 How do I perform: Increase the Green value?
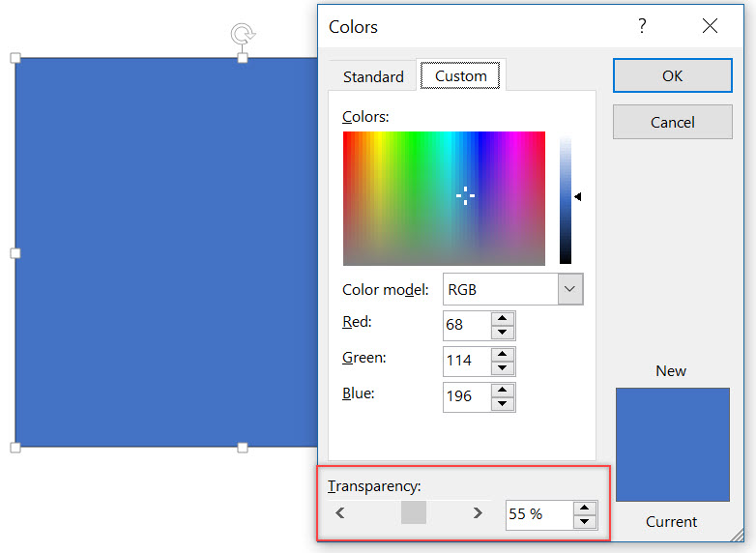(x=503, y=354)
